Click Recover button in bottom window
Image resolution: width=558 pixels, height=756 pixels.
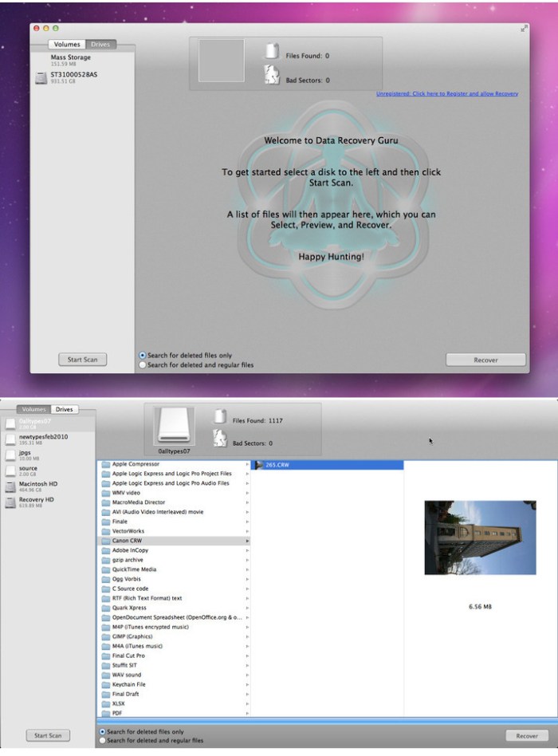(527, 736)
